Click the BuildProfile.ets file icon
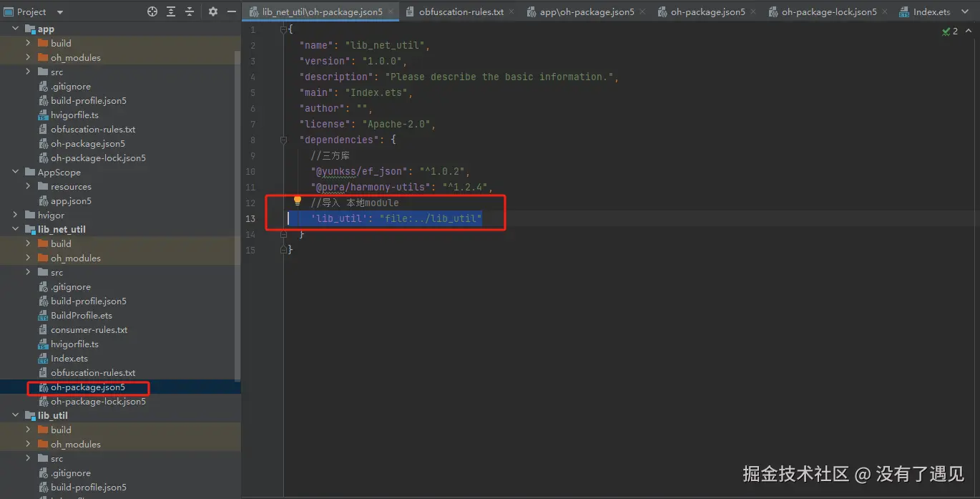Image resolution: width=980 pixels, height=499 pixels. 43,315
